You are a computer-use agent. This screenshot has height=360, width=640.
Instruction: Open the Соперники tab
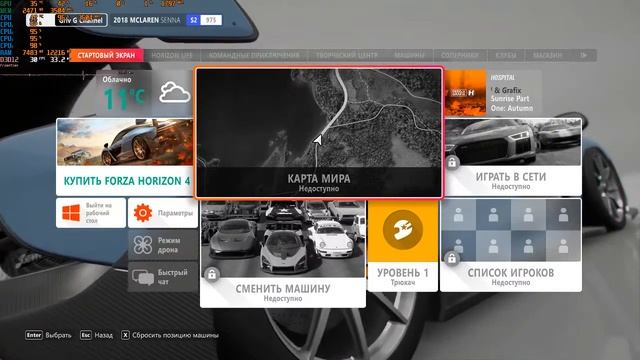coord(459,56)
